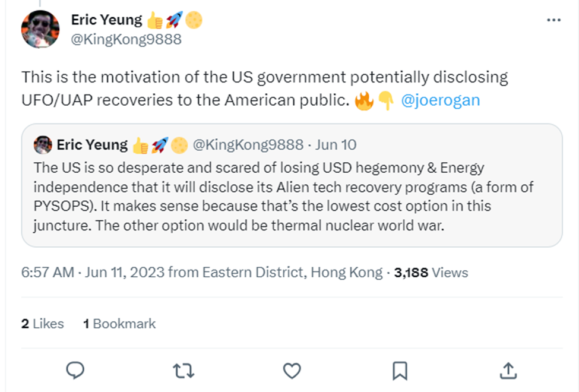Screen dimensions: 579x392
Task: Open the @KingKong9888 handle under author name
Action: [126, 40]
